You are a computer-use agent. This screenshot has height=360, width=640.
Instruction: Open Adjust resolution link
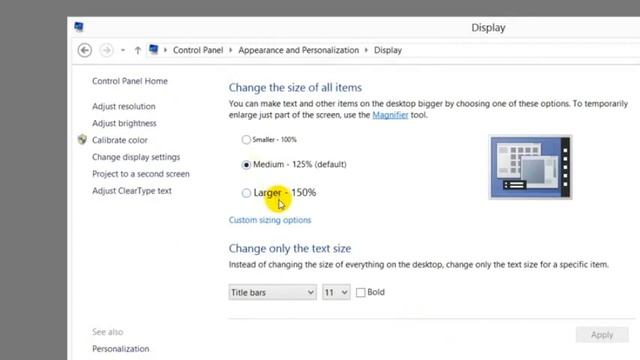pos(124,106)
